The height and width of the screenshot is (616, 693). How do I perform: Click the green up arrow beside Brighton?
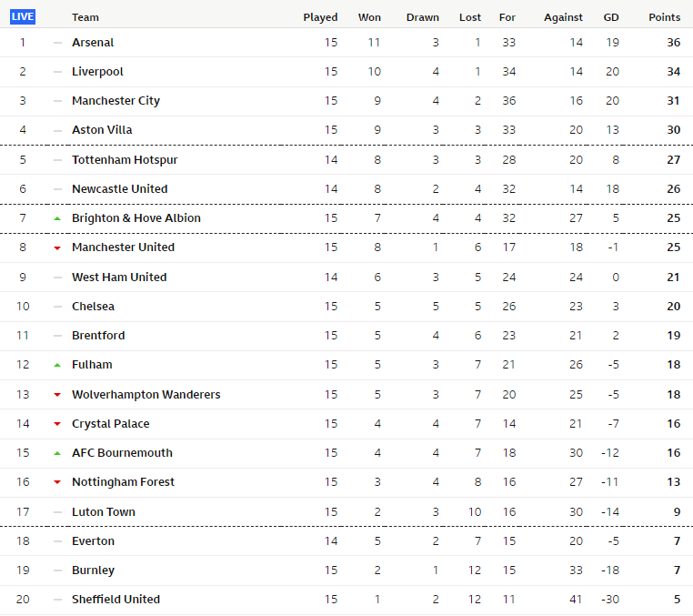[x=57, y=218]
